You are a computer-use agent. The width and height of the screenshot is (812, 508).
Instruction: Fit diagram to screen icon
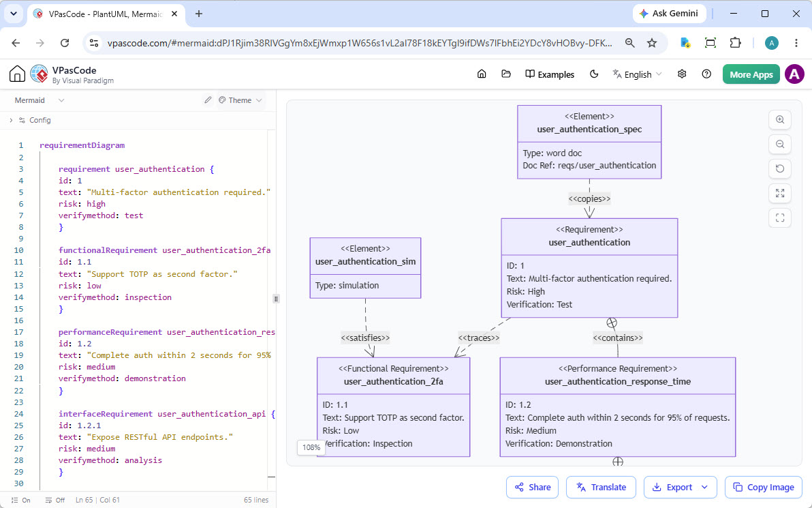pyautogui.click(x=780, y=194)
